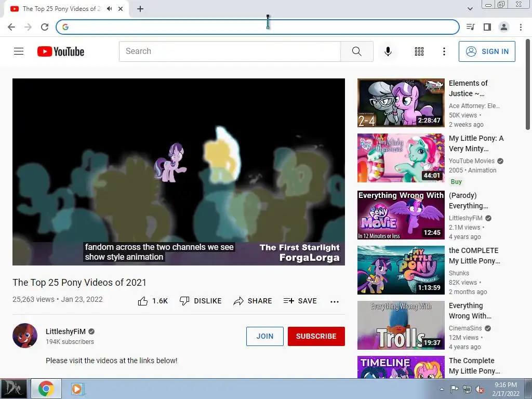Open Chrome three-dot menu
This screenshot has width=532, height=399.
tap(521, 27)
